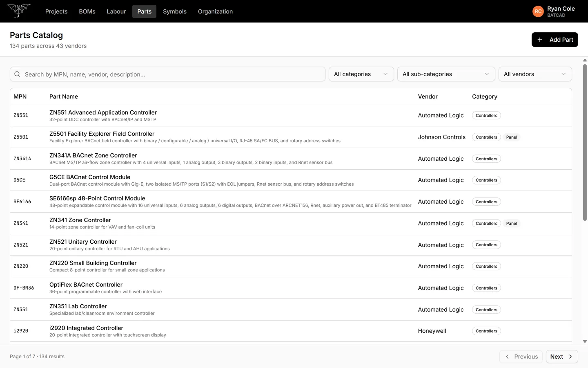Click the RC user avatar
588x368 pixels.
click(538, 11)
